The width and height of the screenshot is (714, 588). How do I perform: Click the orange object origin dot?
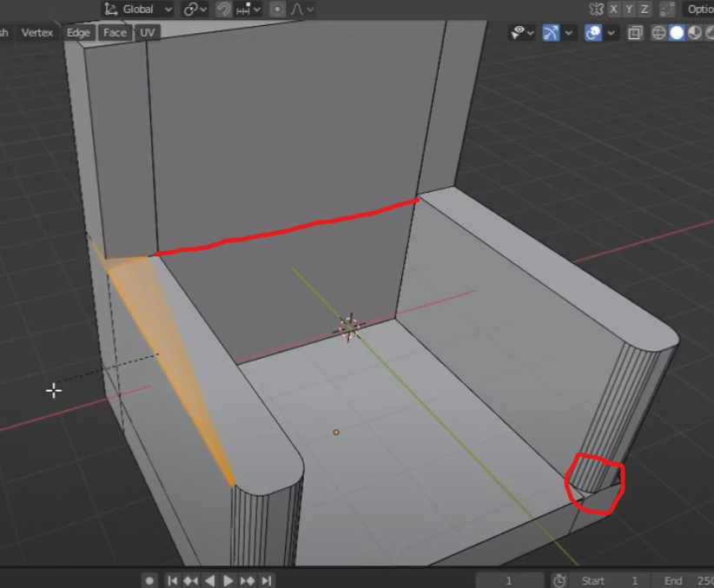click(336, 433)
